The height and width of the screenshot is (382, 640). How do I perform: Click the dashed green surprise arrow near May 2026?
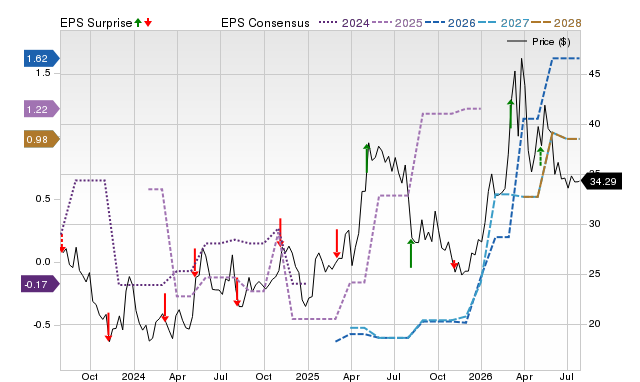click(x=541, y=156)
